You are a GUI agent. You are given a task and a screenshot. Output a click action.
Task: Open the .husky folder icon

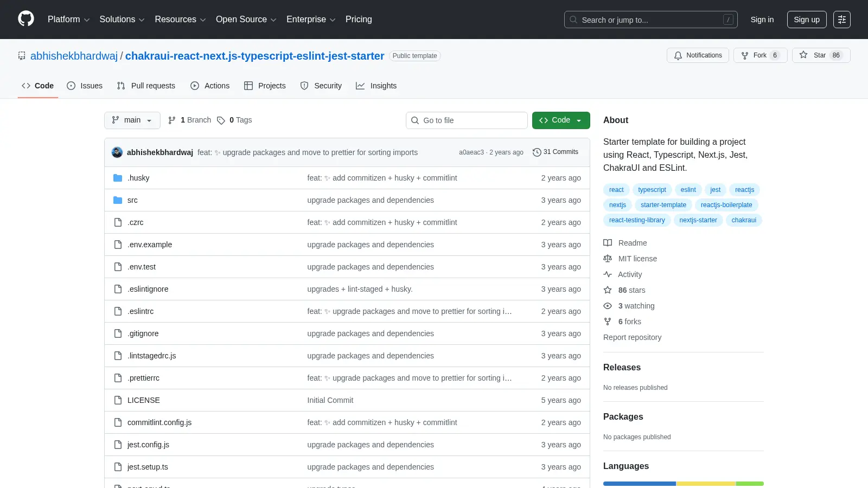[x=118, y=178]
